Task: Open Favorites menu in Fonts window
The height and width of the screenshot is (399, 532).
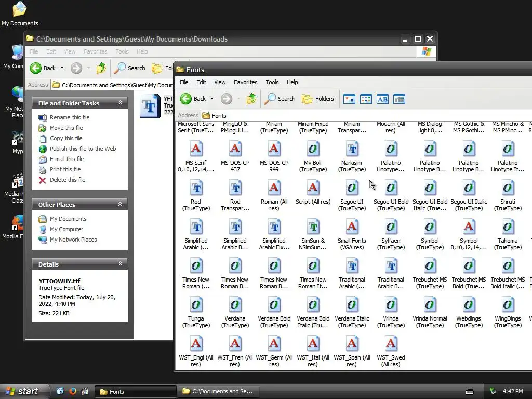Action: coord(246,82)
